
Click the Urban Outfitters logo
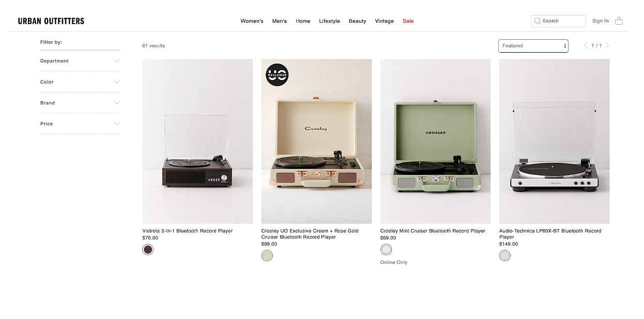tap(51, 21)
